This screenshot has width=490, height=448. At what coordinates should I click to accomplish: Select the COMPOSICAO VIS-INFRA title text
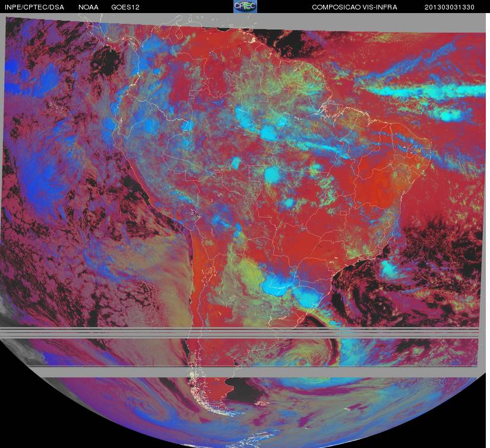tap(355, 7)
